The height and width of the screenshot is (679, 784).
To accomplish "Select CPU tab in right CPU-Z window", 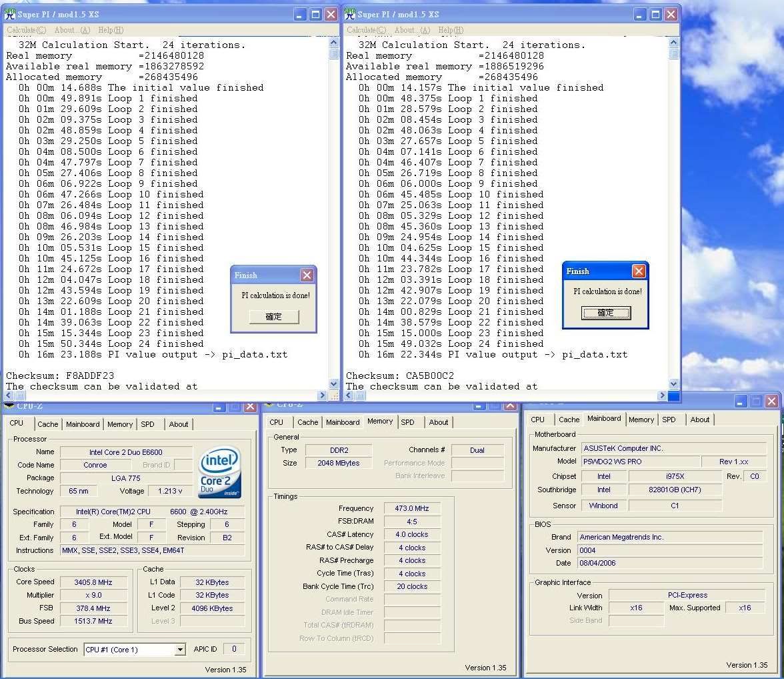I will [x=537, y=420].
